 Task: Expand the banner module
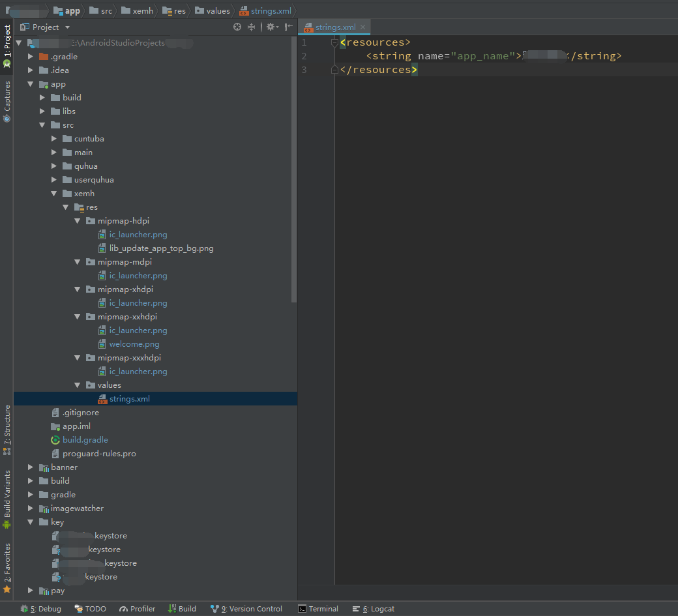click(x=30, y=467)
